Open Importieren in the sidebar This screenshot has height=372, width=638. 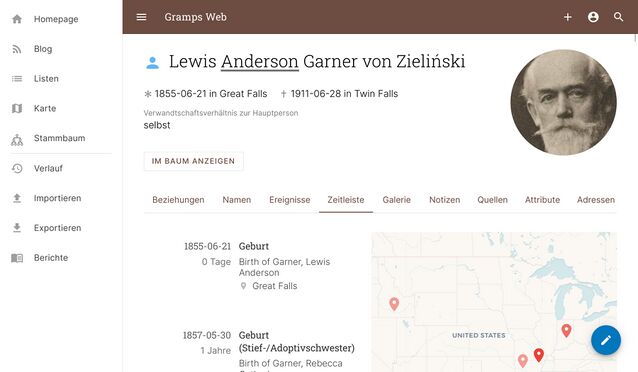click(x=57, y=198)
